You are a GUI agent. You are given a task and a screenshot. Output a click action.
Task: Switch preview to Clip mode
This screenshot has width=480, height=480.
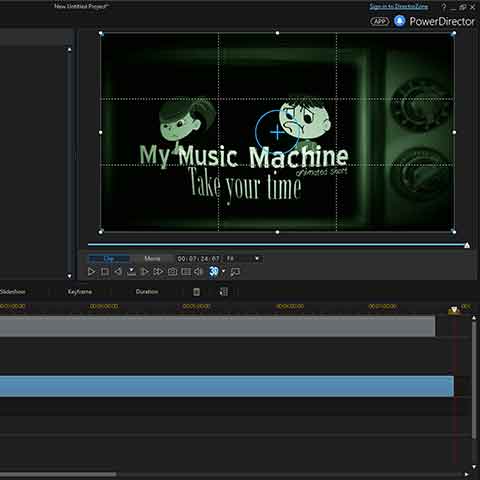pos(109,258)
